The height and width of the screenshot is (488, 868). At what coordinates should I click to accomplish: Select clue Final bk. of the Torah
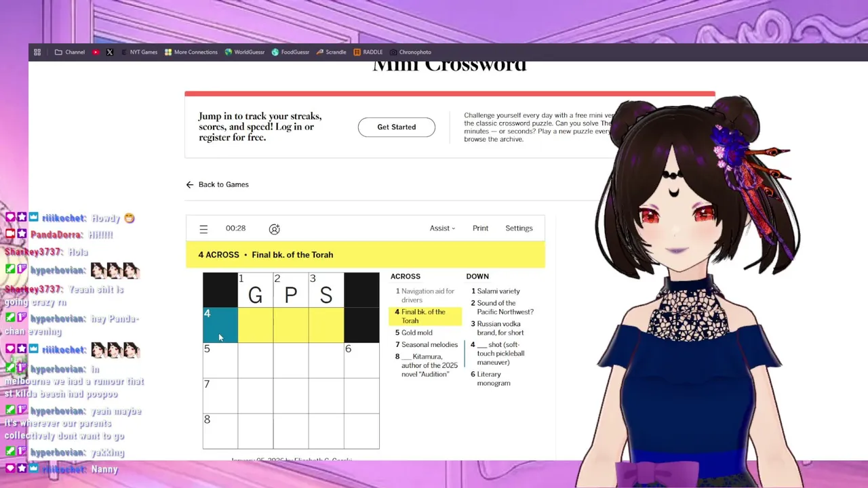coord(425,317)
